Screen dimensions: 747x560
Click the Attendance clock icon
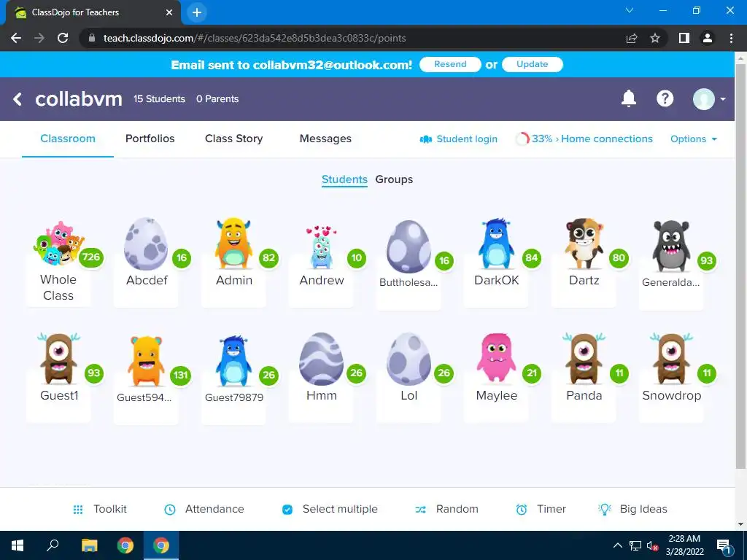coord(169,510)
